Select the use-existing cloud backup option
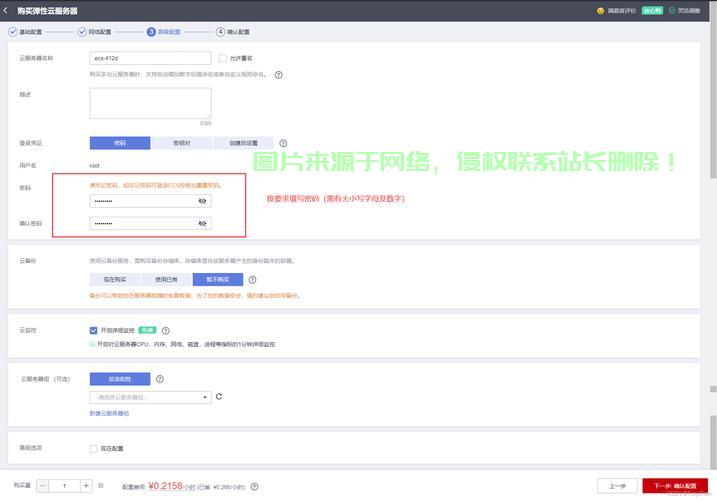717x500 pixels. [166, 280]
